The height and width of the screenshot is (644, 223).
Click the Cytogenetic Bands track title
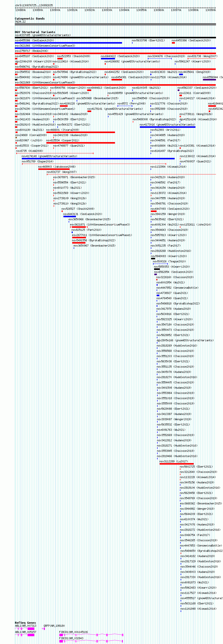point(30,19)
